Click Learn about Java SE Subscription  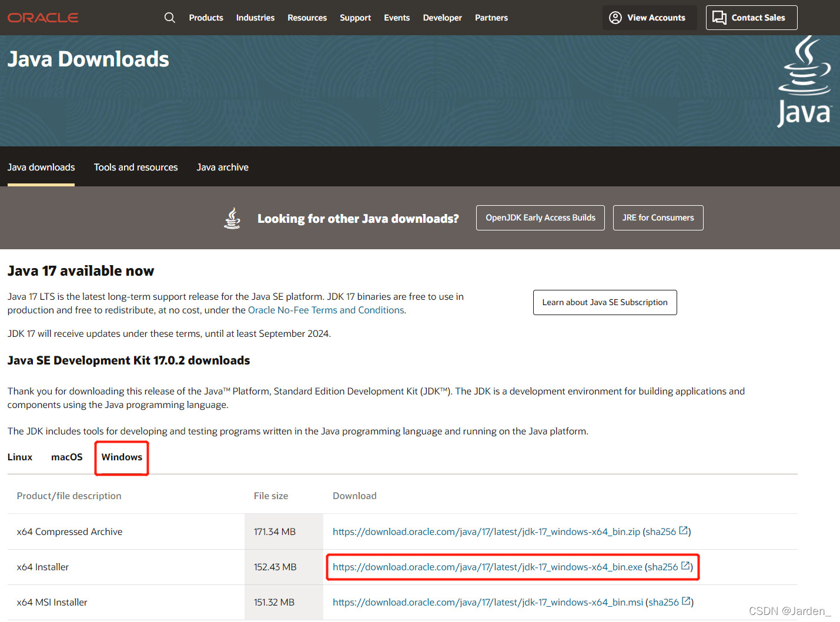605,302
